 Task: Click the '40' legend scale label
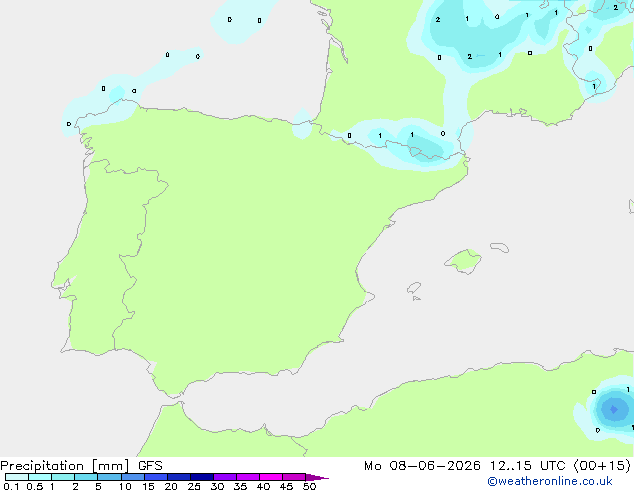click(x=263, y=486)
